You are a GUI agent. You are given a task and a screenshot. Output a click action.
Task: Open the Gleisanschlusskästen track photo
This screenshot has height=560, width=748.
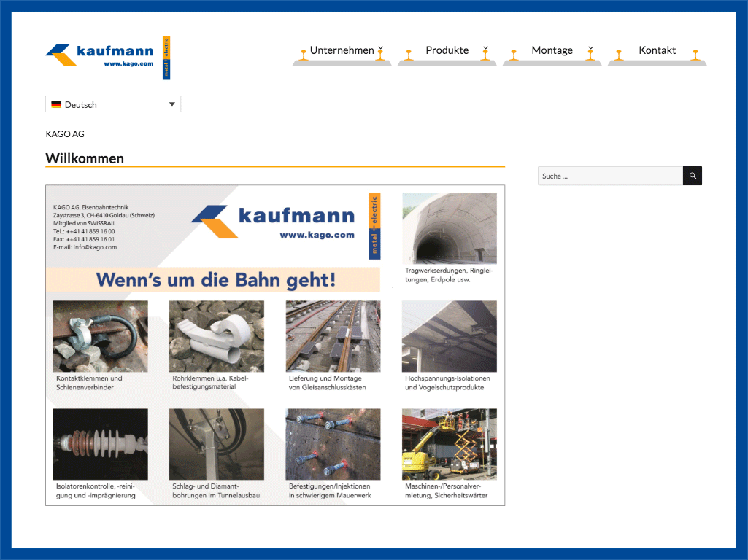pos(333,336)
